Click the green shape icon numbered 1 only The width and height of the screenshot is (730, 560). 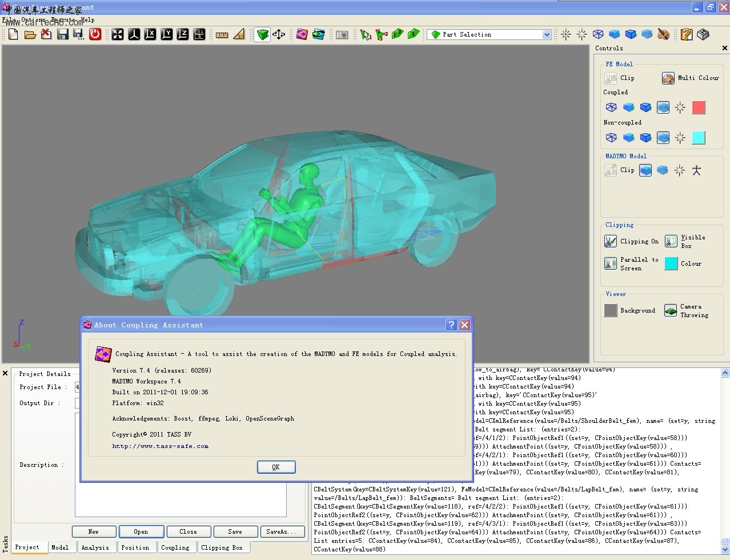click(414, 34)
